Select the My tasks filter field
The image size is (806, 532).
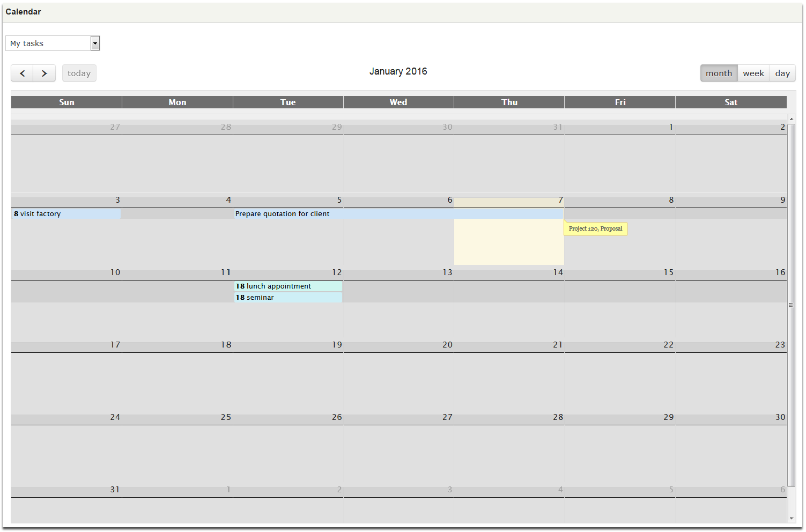click(48, 43)
